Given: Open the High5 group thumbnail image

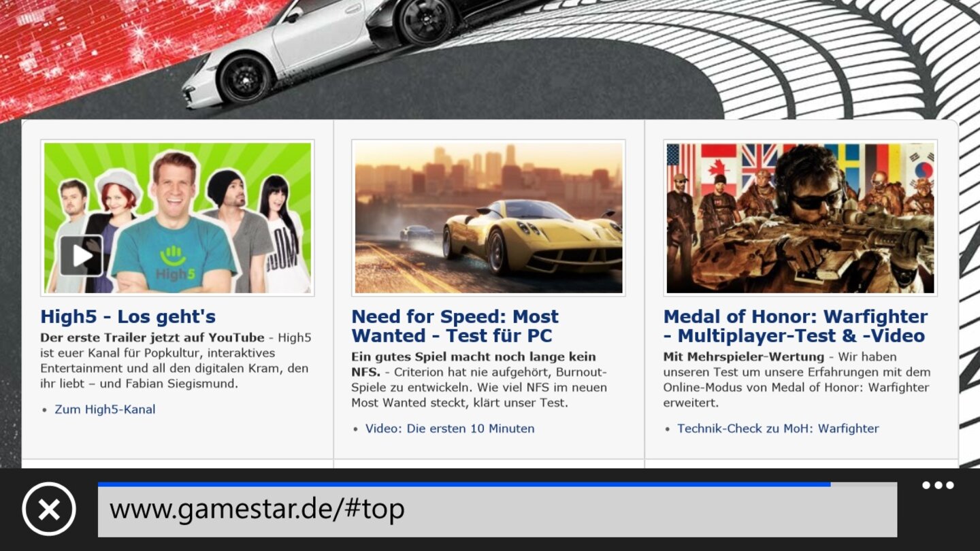Looking at the screenshot, I should tap(178, 218).
